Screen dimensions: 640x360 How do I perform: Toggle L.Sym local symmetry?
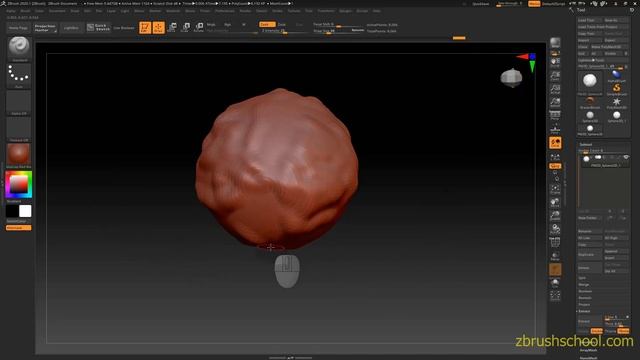point(555,157)
